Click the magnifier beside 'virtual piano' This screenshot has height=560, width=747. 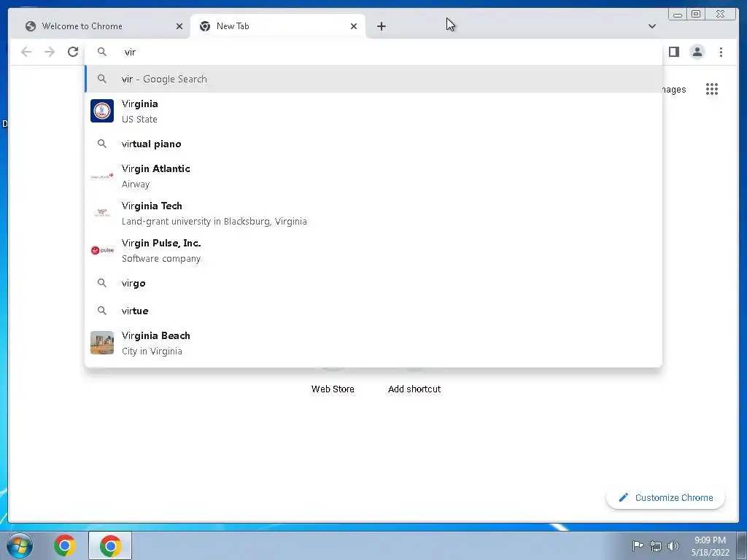click(x=102, y=144)
